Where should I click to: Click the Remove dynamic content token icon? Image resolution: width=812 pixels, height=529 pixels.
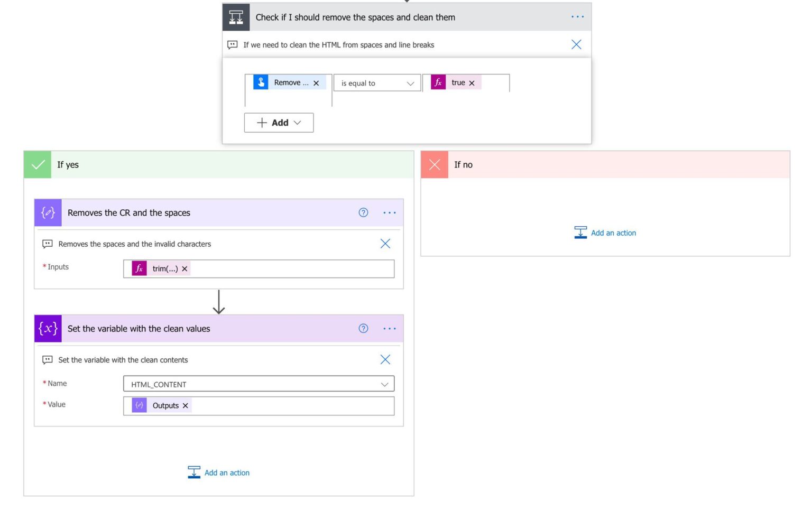[261, 82]
